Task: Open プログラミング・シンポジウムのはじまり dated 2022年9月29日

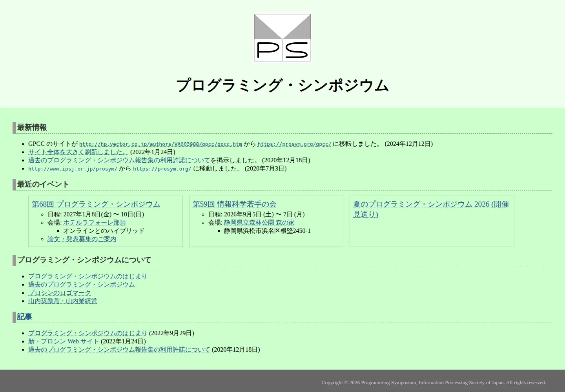Action: point(87,333)
